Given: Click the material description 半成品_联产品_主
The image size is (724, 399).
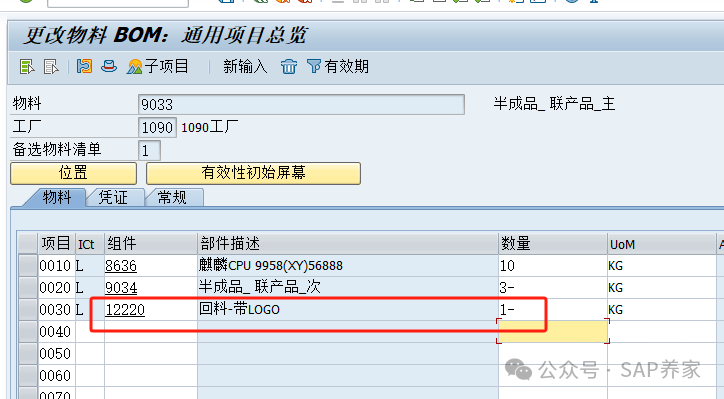Looking at the screenshot, I should click(554, 104).
